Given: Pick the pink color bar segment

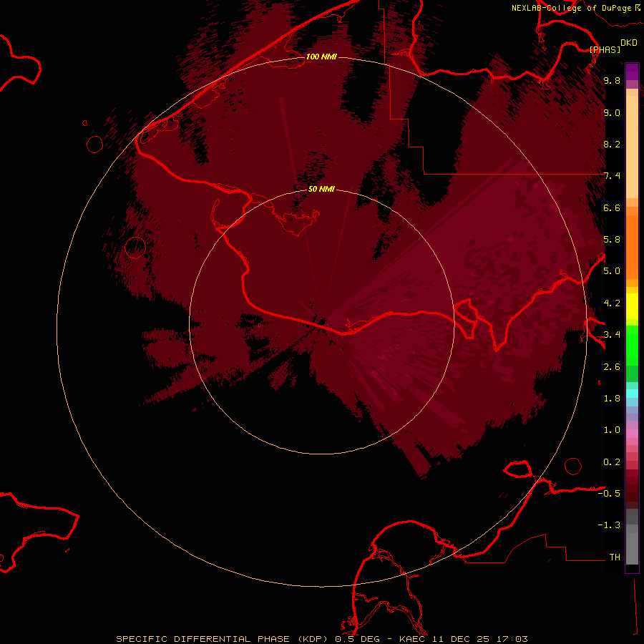Looking at the screenshot, I should 632,434.
